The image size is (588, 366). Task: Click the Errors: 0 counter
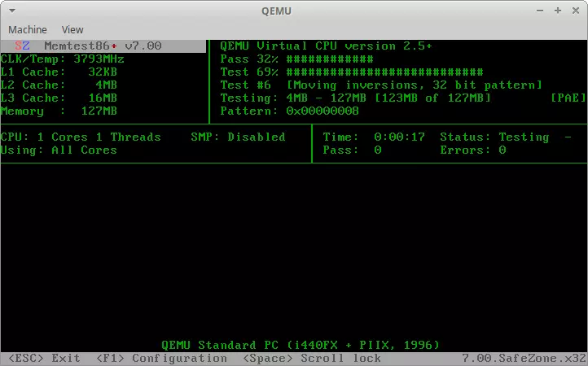click(473, 150)
